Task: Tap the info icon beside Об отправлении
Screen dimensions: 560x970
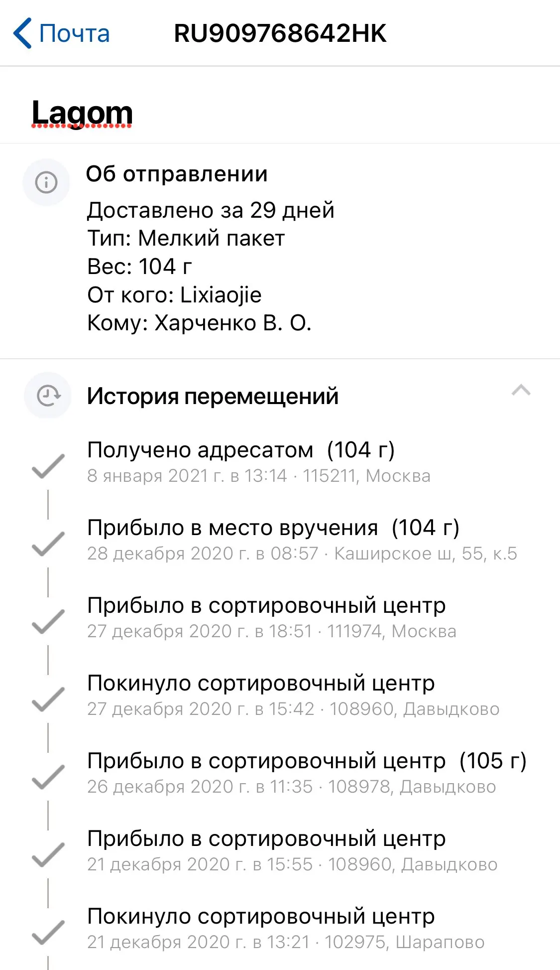Action: pos(46,182)
